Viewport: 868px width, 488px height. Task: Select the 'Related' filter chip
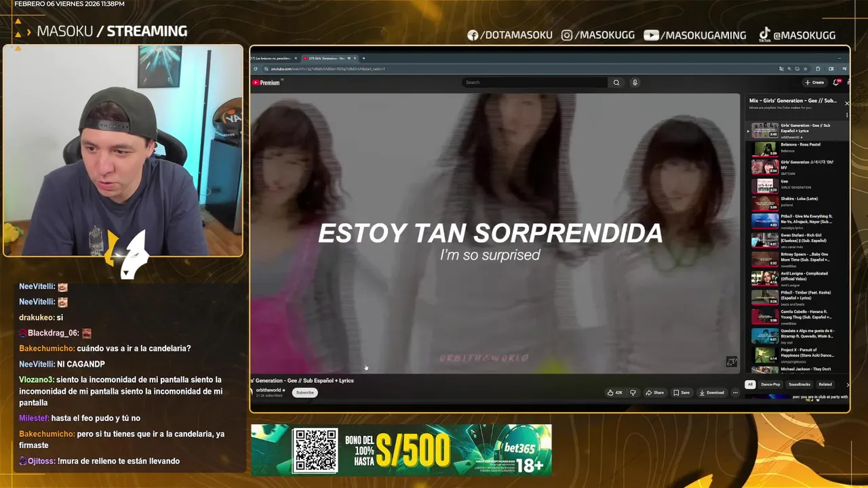point(825,384)
